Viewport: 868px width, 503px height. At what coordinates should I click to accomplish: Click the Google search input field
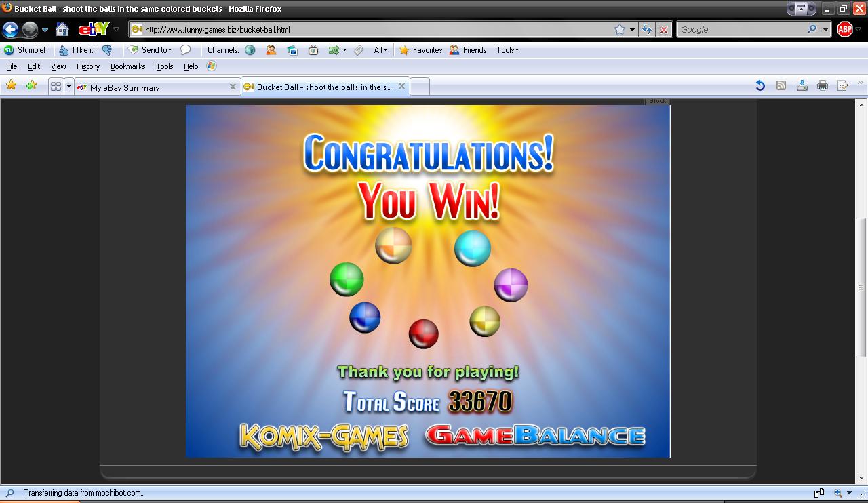(741, 29)
